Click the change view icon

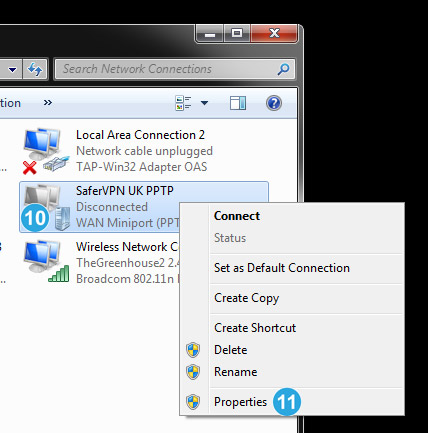(183, 103)
